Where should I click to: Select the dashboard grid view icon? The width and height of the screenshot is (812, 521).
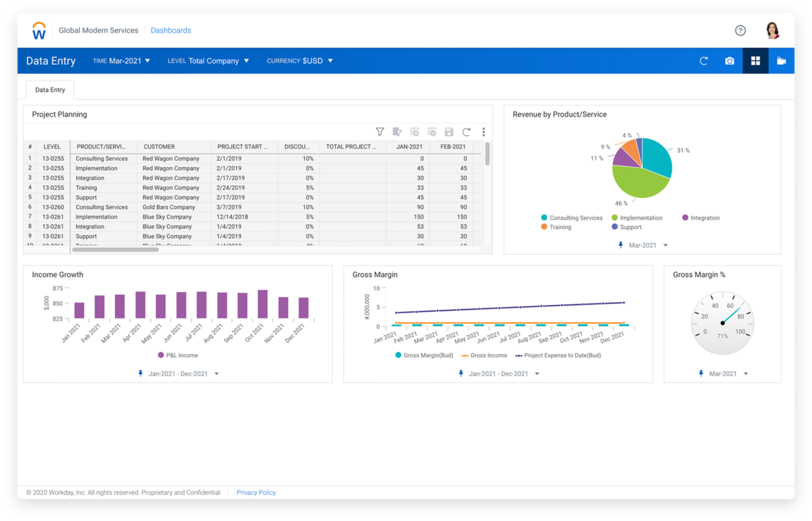coord(755,61)
